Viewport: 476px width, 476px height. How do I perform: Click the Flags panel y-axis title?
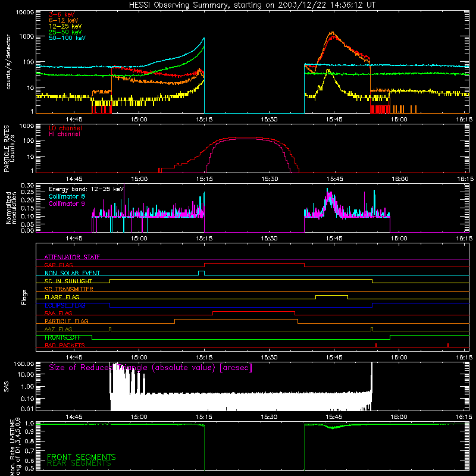[24, 297]
